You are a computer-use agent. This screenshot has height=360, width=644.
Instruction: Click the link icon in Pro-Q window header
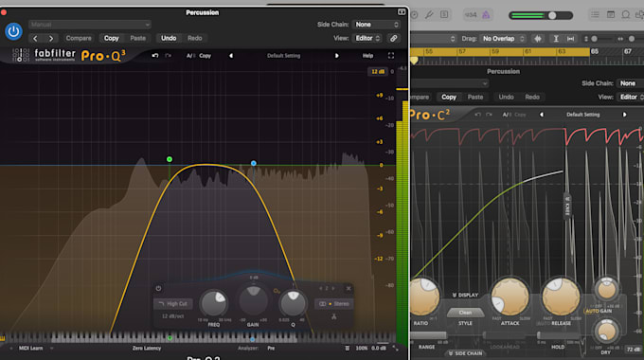click(x=393, y=38)
